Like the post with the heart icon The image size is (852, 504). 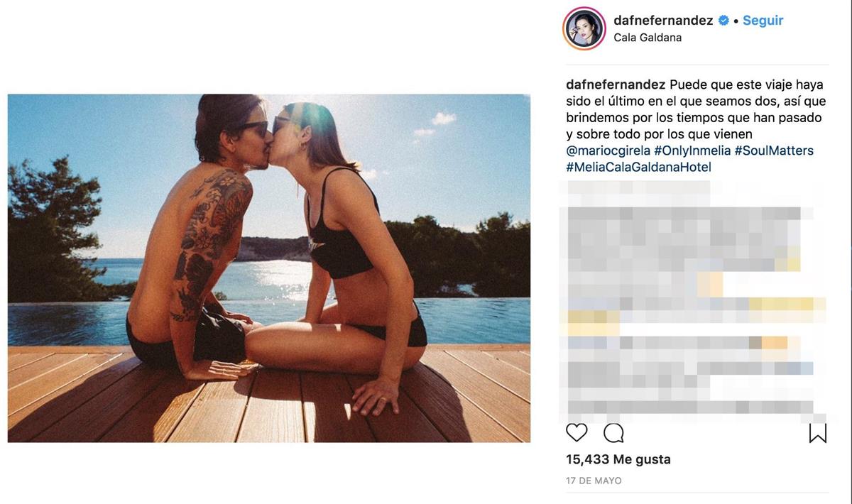(x=577, y=432)
